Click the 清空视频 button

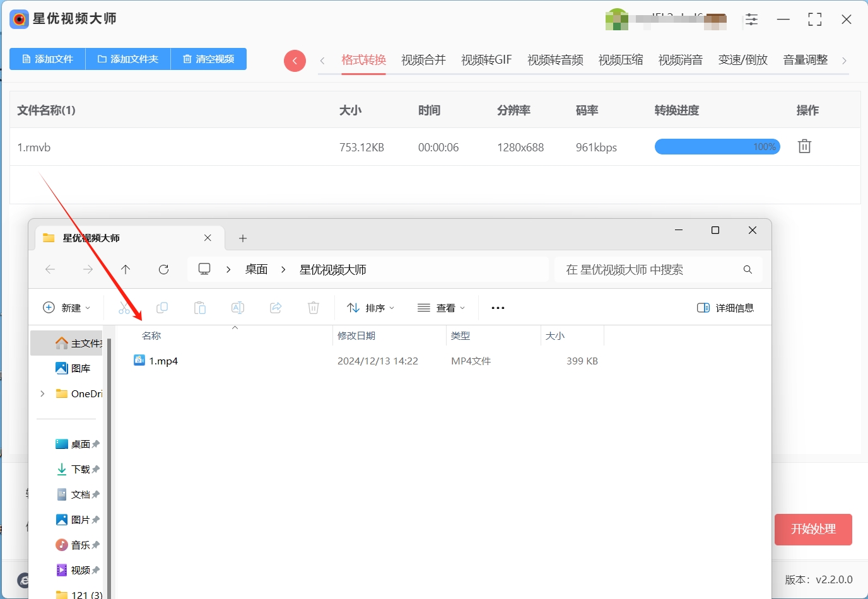[209, 59]
